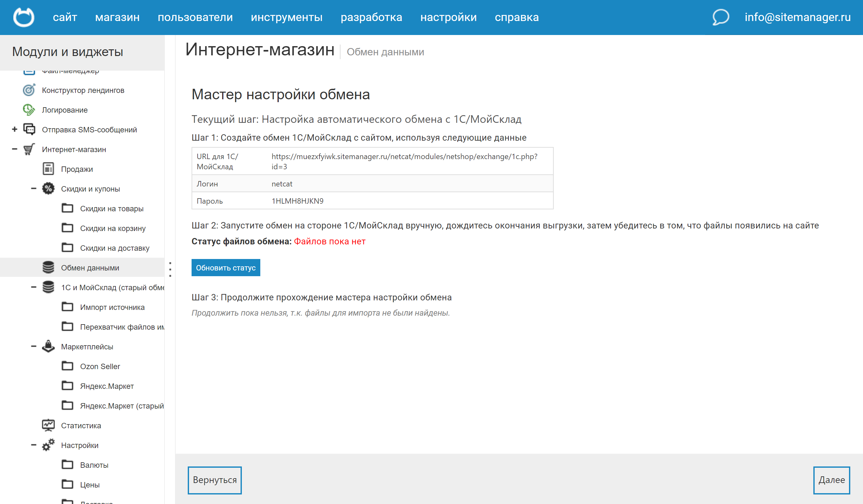This screenshot has width=863, height=504.
Task: Select the Интернет-магазин shopping cart icon
Action: (x=29, y=149)
